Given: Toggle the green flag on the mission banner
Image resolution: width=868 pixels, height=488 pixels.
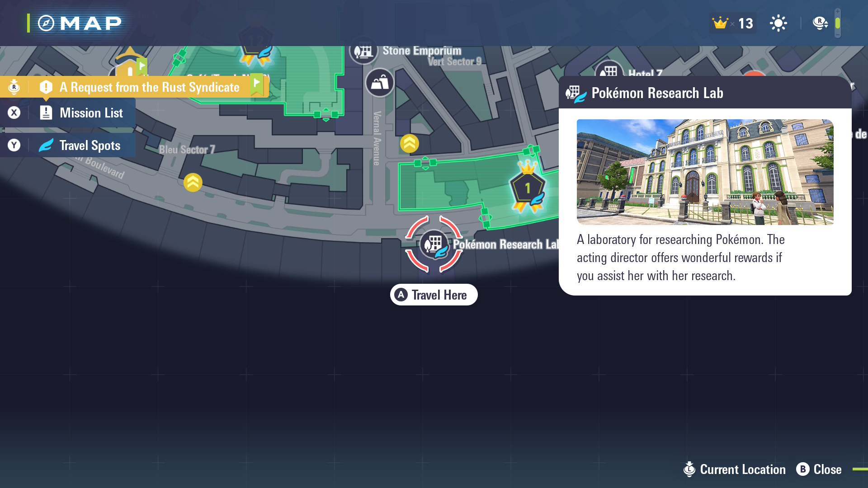Looking at the screenshot, I should 257,84.
